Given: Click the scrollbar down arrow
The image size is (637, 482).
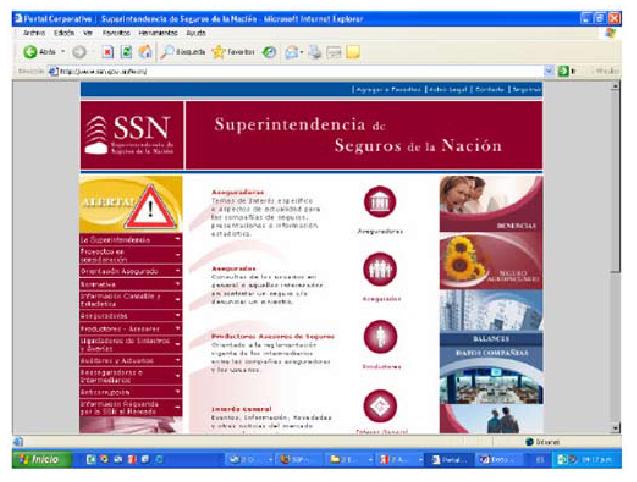Looking at the screenshot, I should [616, 428].
